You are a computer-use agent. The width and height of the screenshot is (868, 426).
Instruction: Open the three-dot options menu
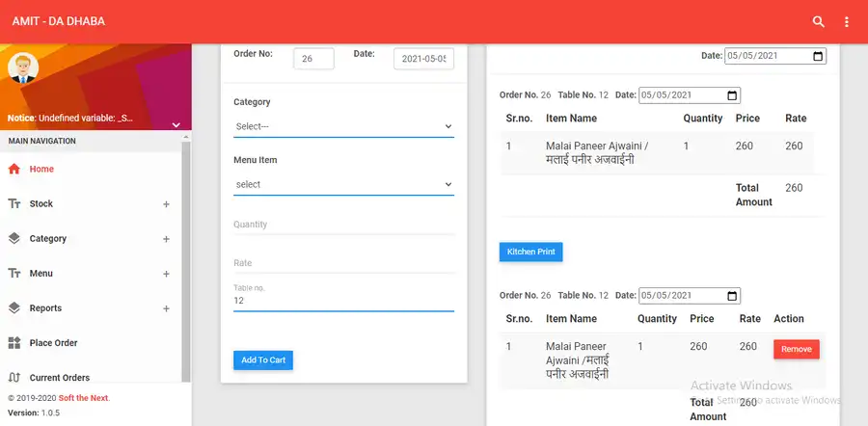tap(847, 21)
